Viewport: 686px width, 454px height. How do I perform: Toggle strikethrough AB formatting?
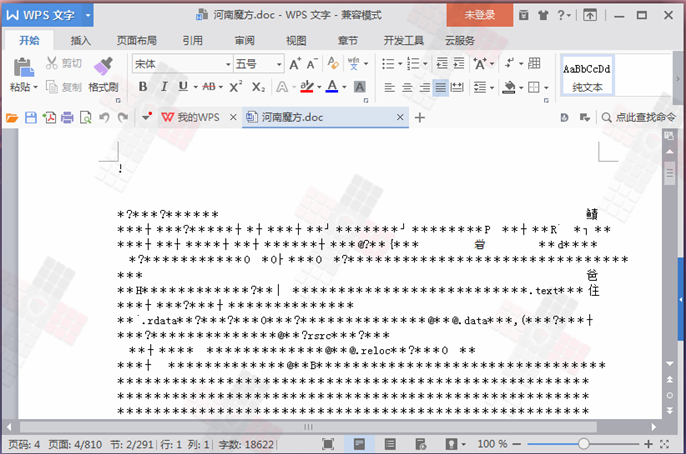coord(209,87)
